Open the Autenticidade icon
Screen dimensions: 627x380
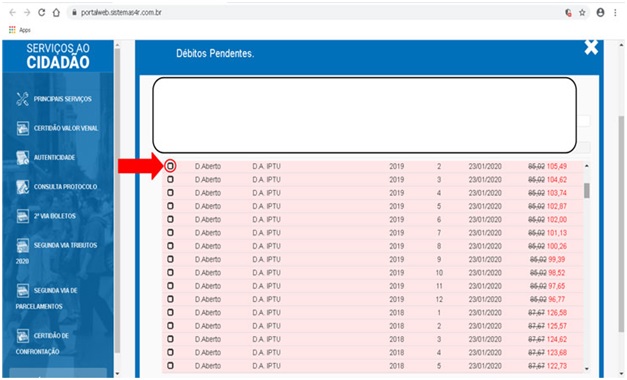(22, 157)
